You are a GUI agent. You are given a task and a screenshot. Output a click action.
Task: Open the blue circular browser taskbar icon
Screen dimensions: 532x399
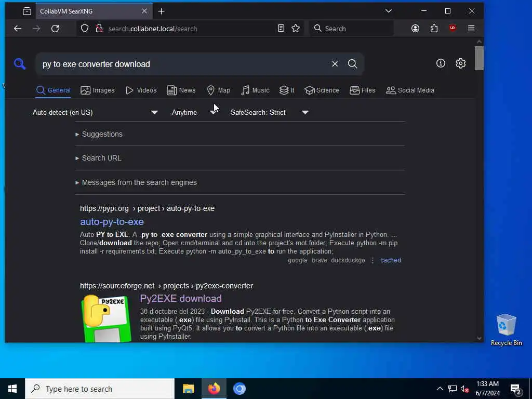tap(239, 389)
